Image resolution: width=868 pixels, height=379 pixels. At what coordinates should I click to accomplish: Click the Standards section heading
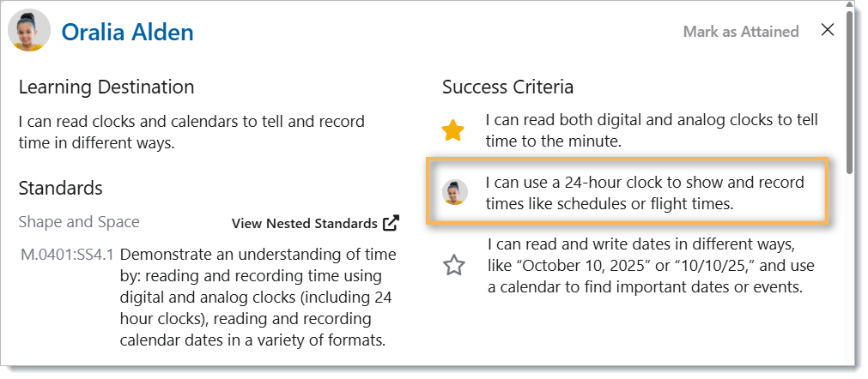61,188
